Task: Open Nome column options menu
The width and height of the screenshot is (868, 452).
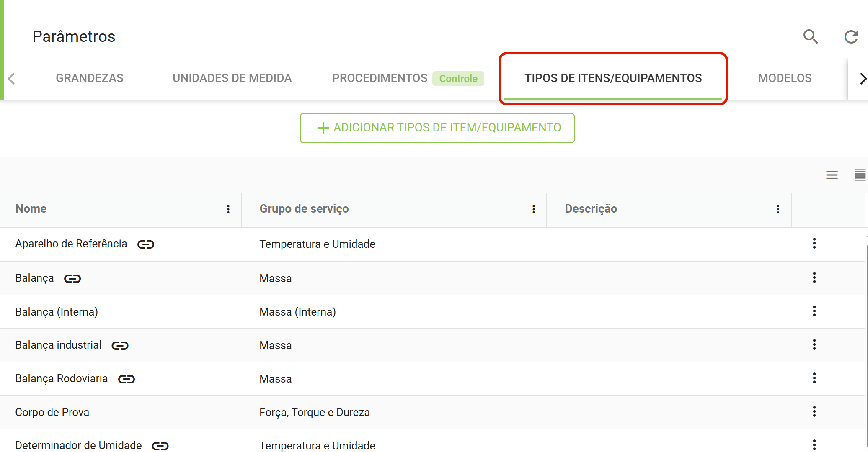Action: (228, 209)
